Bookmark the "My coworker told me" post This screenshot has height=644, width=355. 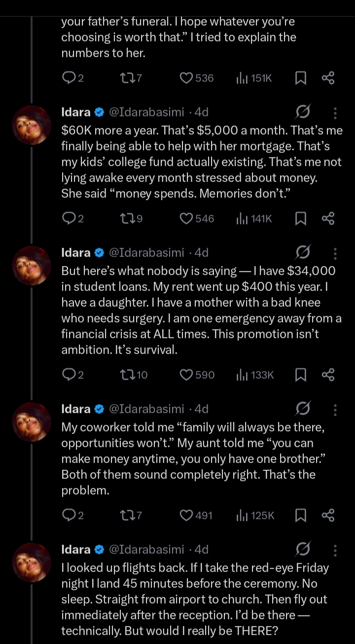pos(301,515)
